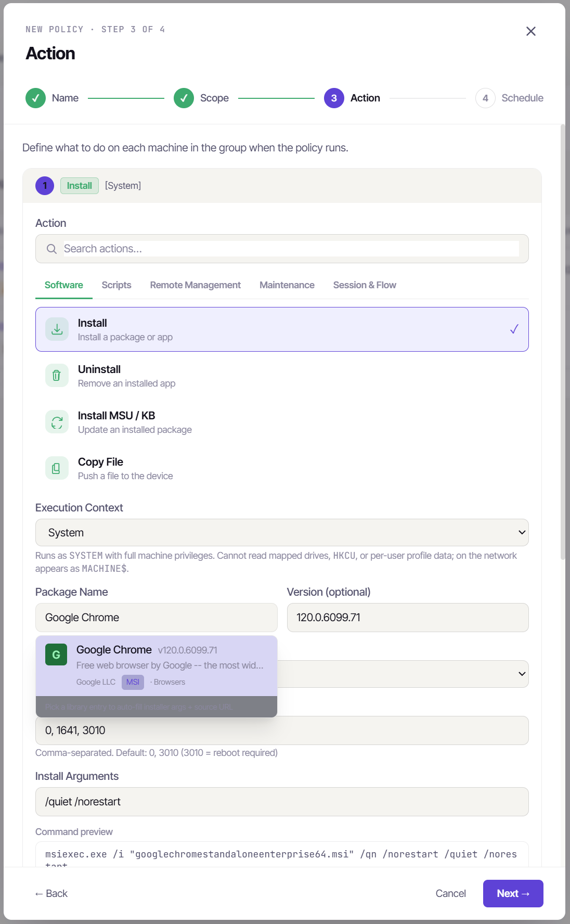Click the Schedule step number 4 circle
This screenshot has height=924, width=570.
click(x=485, y=98)
